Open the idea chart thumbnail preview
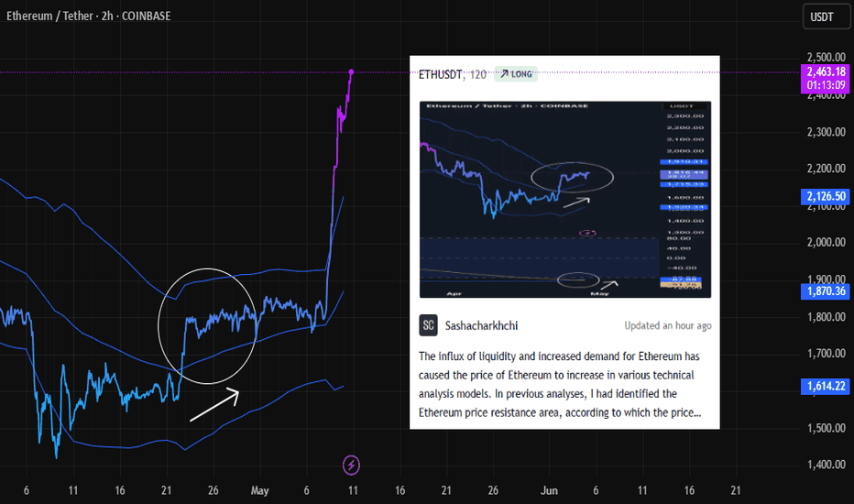Image resolution: width=854 pixels, height=504 pixels. point(564,199)
